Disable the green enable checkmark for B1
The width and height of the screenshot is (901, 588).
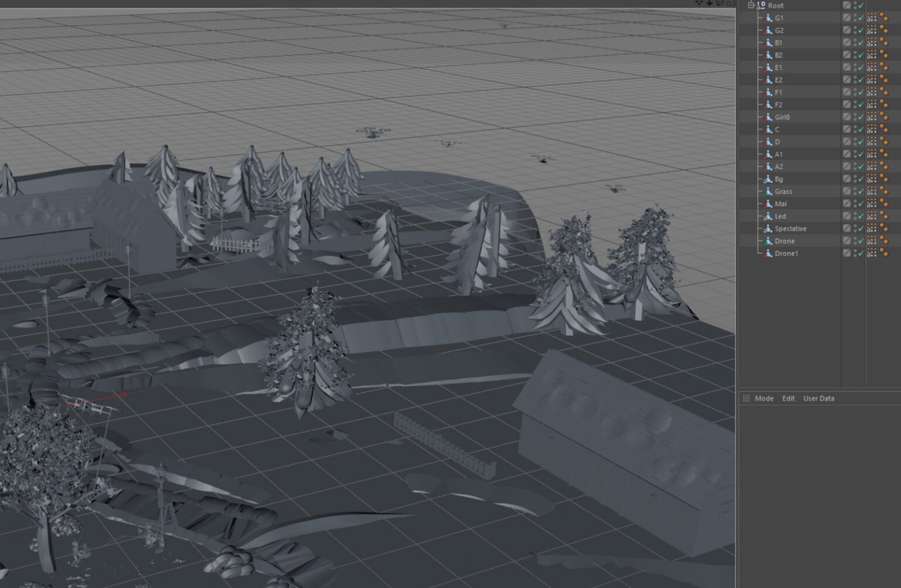(860, 42)
